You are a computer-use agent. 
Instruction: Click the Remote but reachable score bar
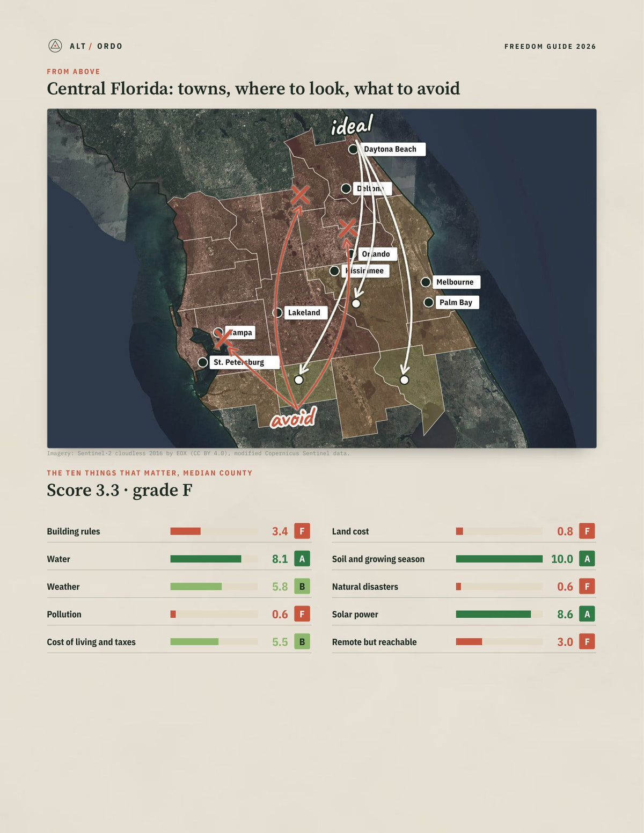click(x=499, y=642)
